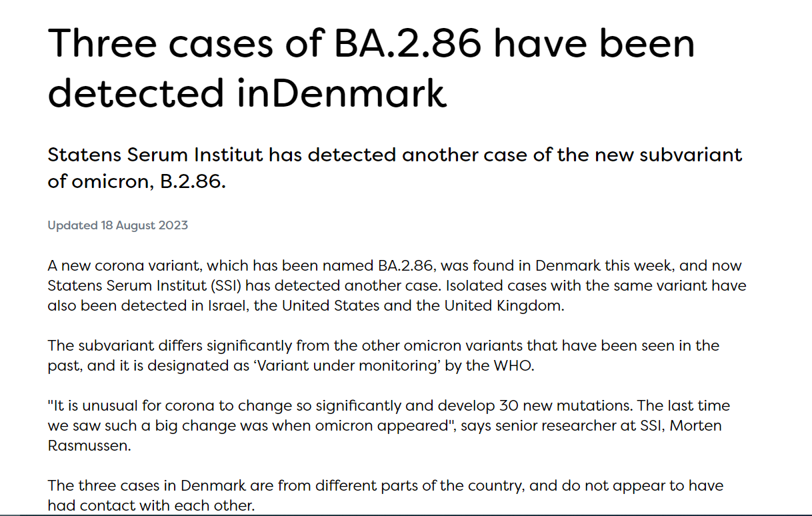Click the words "had contact with each other"
The width and height of the screenshot is (812, 516).
click(151, 505)
